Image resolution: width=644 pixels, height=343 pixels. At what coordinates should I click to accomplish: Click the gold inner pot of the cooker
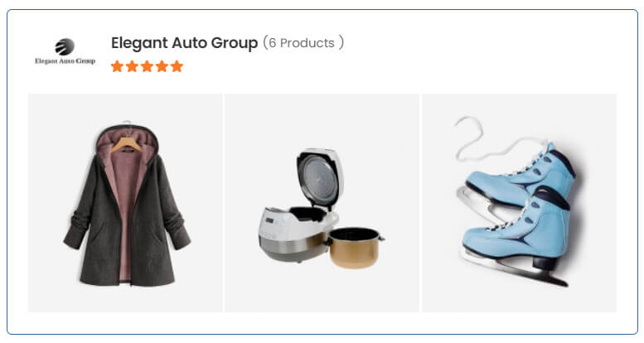(x=354, y=248)
